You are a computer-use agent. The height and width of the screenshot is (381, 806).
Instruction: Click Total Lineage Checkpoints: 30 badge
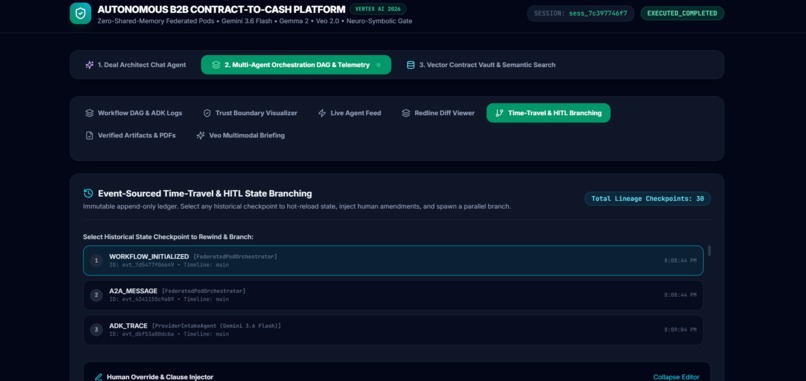tap(648, 198)
